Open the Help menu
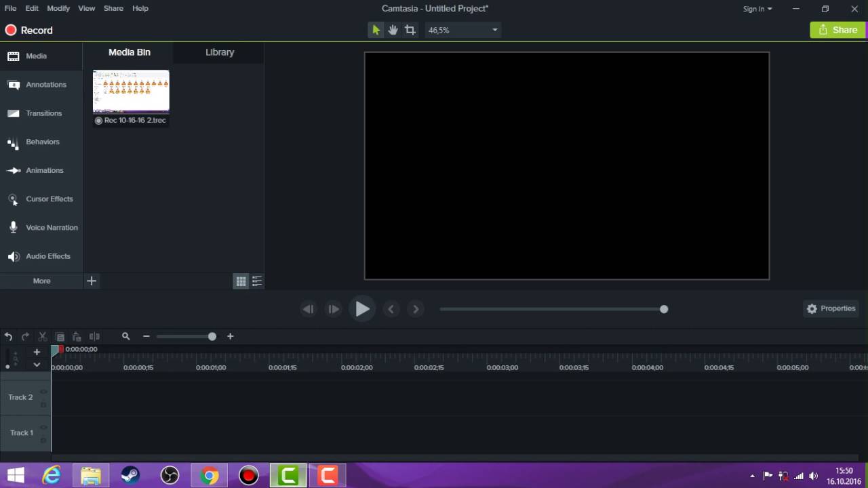Viewport: 868px width, 488px height. click(140, 8)
